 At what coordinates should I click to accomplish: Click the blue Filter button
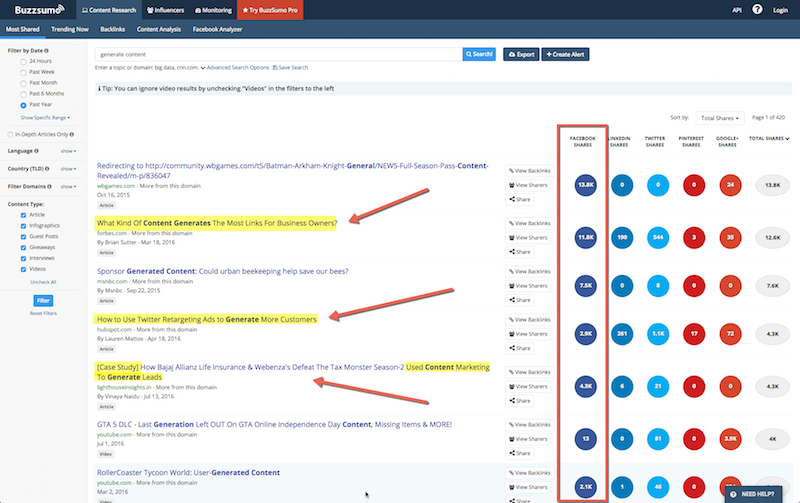tap(43, 300)
